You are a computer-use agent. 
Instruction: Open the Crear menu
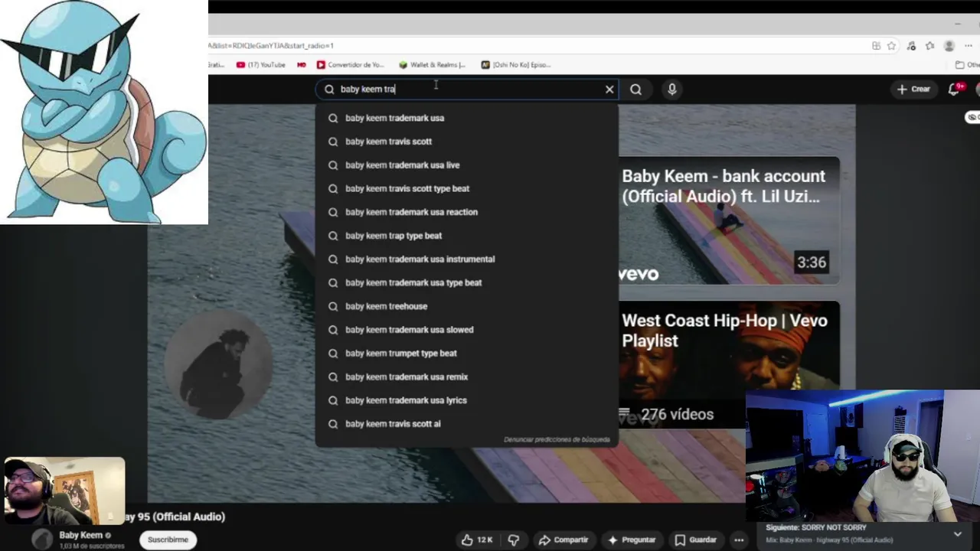click(x=913, y=90)
